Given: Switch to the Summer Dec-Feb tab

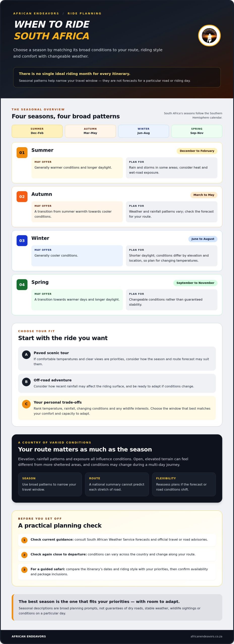Looking at the screenshot, I should click(x=37, y=131).
